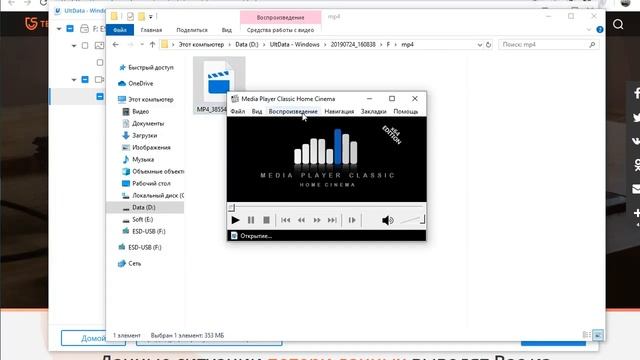Select Data (D:) drive in sidebar
The width and height of the screenshot is (640, 360).
point(145,207)
